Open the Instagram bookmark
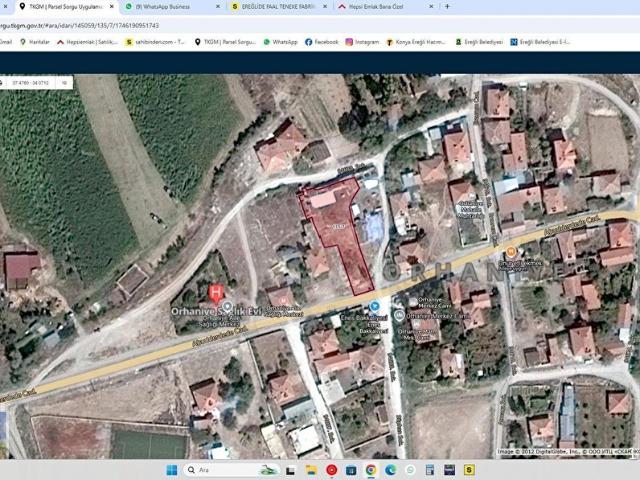The height and width of the screenshot is (480, 640). coord(362,42)
